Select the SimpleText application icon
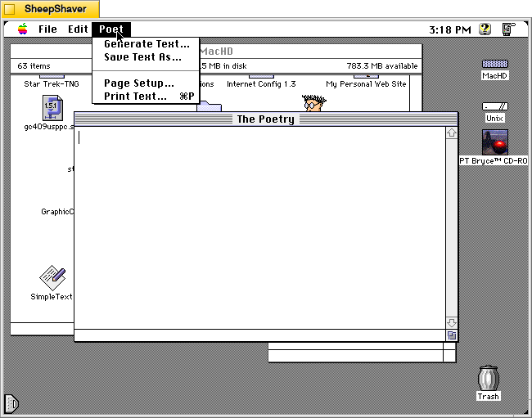Image resolution: width=532 pixels, height=418 pixels. 52,277
